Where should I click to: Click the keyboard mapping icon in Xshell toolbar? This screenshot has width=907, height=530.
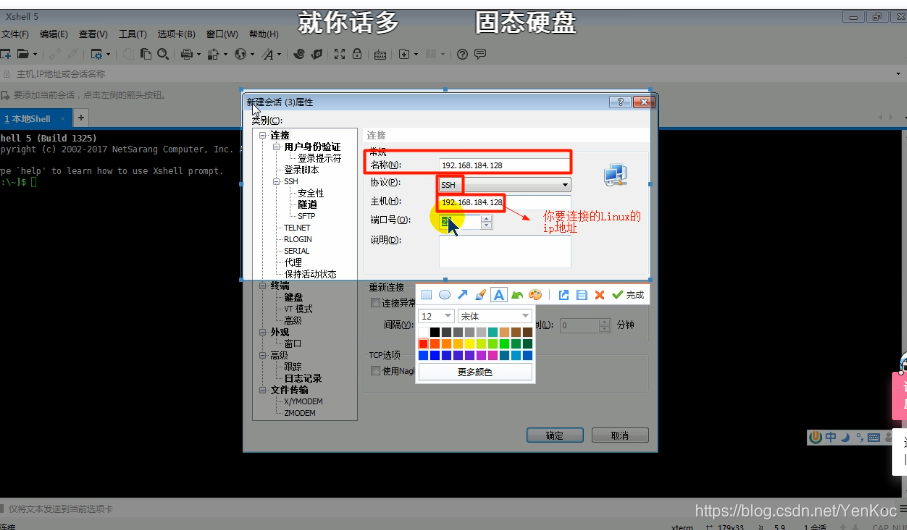(x=380, y=54)
